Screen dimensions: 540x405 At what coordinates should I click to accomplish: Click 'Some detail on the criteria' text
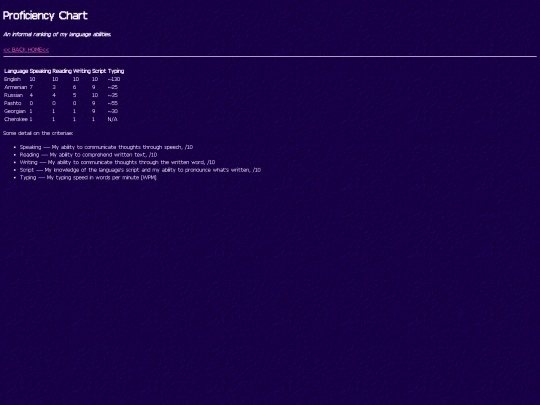[x=38, y=133]
